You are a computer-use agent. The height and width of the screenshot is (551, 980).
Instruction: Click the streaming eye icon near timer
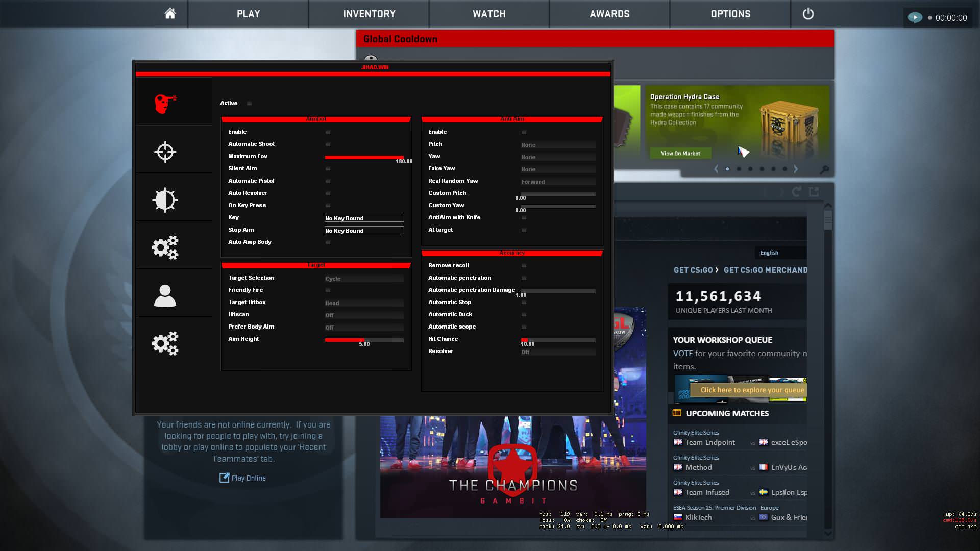click(x=915, y=18)
